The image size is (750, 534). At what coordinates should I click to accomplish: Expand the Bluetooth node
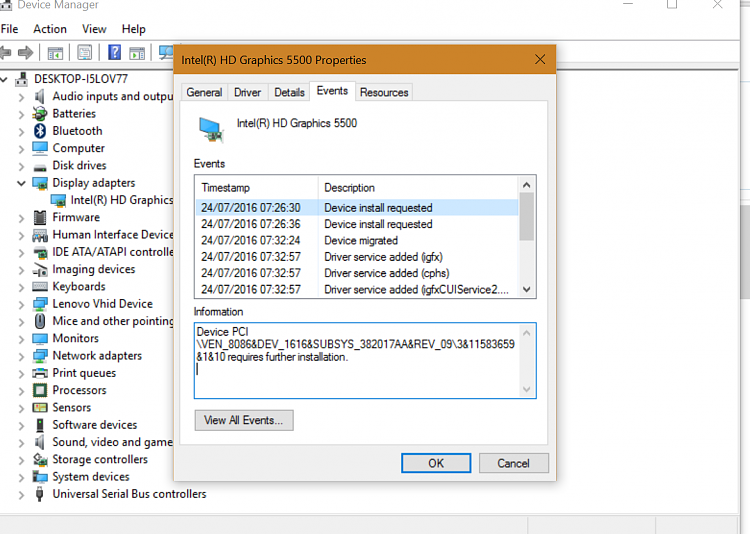[21, 132]
